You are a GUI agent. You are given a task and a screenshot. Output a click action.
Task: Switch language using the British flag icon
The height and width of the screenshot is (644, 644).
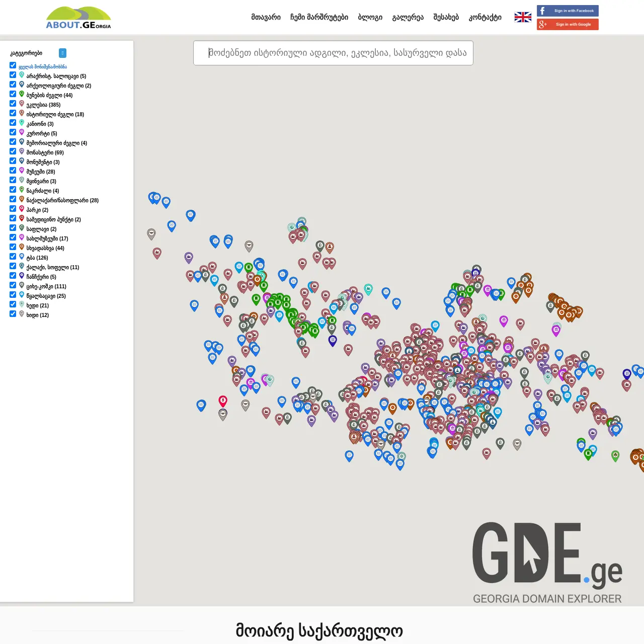tap(523, 17)
